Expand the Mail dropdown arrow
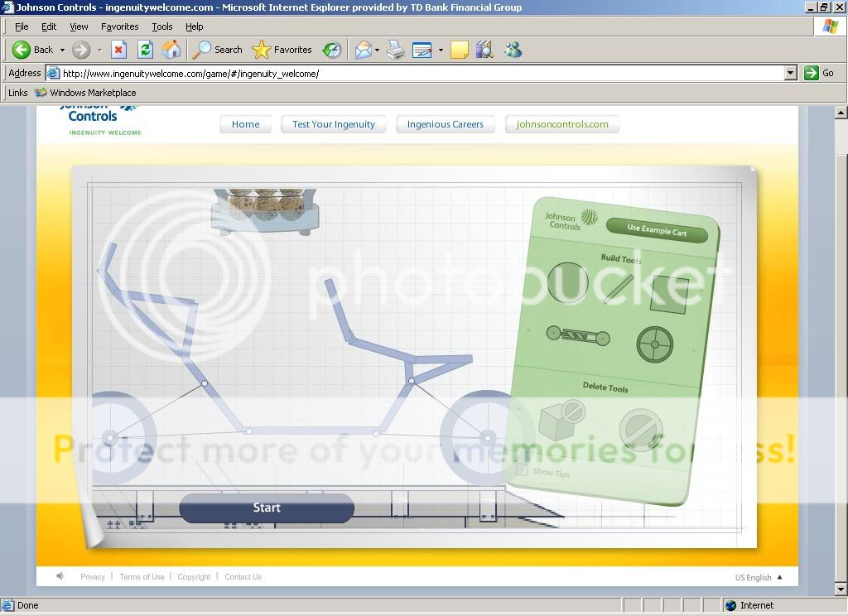Screen dimensions: 848x616 377,50
